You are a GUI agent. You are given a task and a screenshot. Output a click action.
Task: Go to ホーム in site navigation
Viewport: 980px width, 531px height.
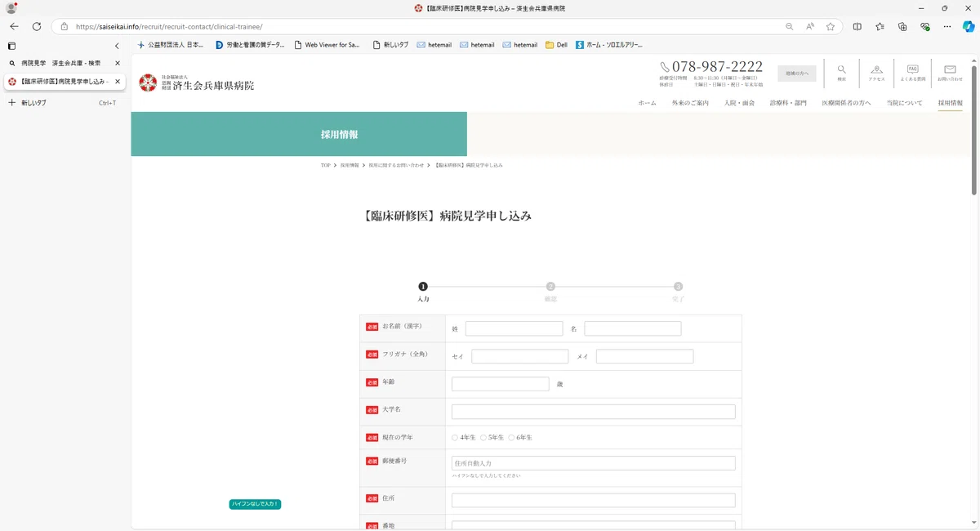tap(647, 103)
